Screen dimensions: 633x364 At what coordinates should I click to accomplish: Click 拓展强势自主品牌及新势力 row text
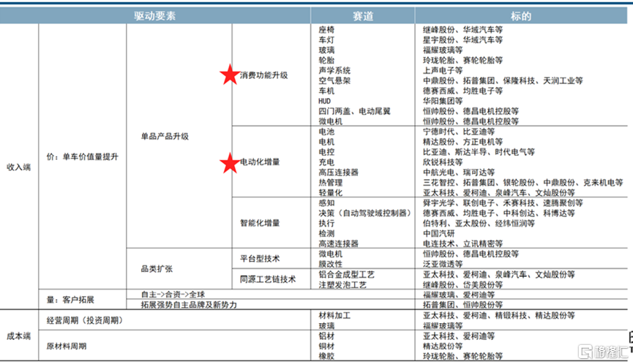189,305
